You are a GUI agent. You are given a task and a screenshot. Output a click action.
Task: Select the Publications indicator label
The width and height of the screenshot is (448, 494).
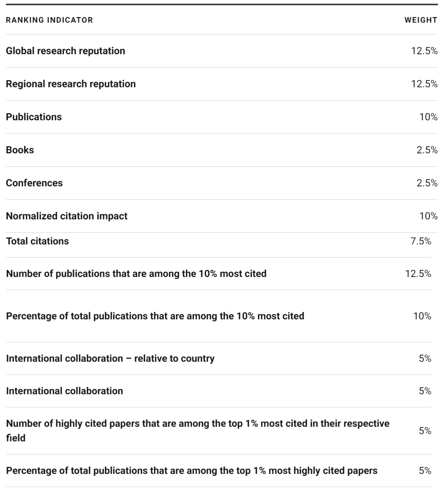(x=34, y=117)
